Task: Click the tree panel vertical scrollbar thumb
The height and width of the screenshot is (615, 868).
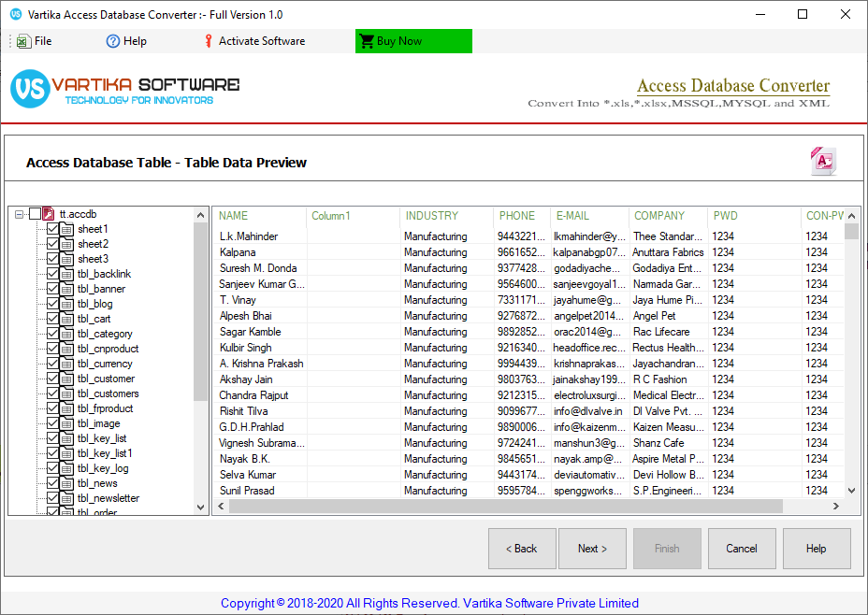Action: coord(200,311)
